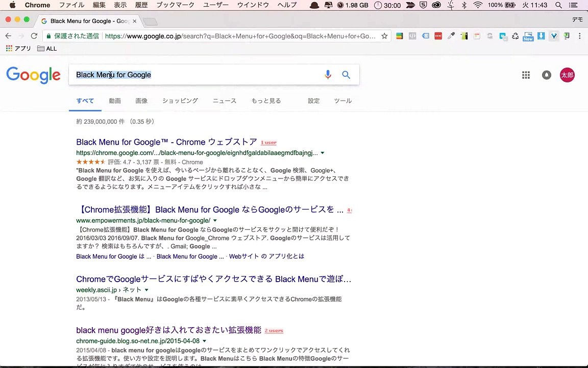Open black menu google好きは入れておきたい拡張機能 result
This screenshot has width=588, height=368.
pyautogui.click(x=169, y=330)
